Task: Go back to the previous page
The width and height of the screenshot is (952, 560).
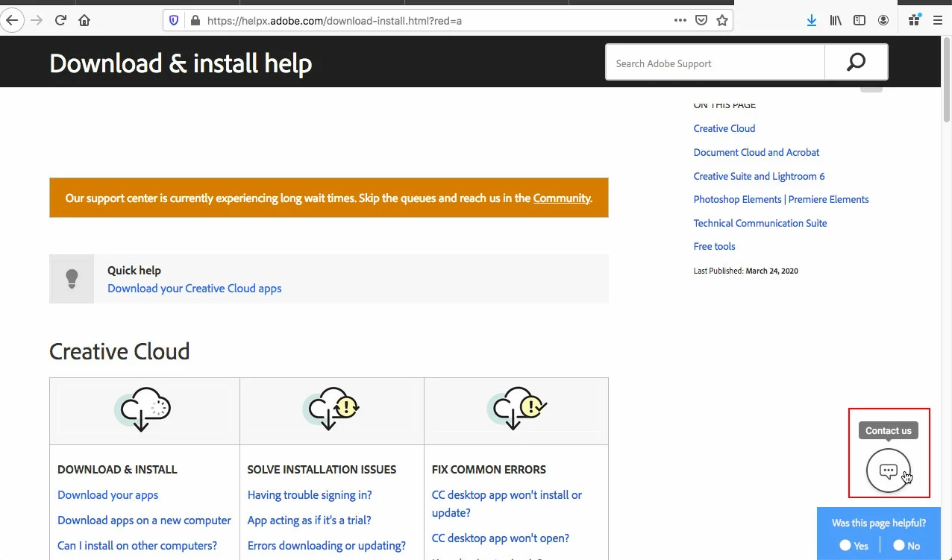Action: tap(11, 20)
